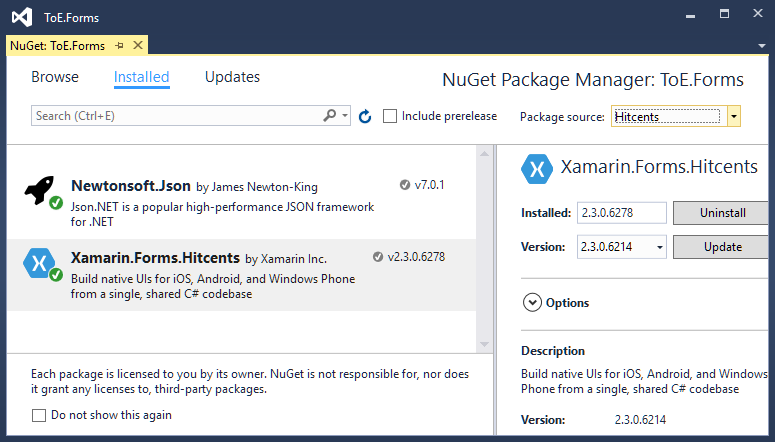The width and height of the screenshot is (775, 442).
Task: Click the refresh packages icon
Action: (365, 116)
